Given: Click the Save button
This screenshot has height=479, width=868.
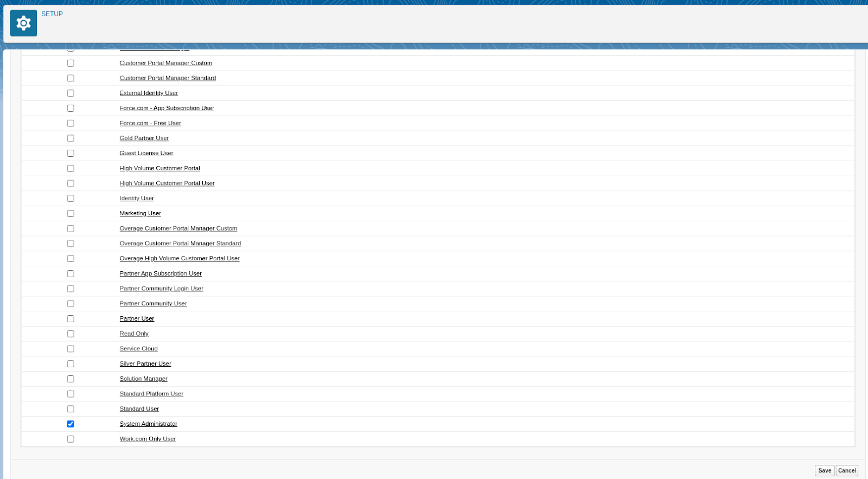Looking at the screenshot, I should [825, 471].
